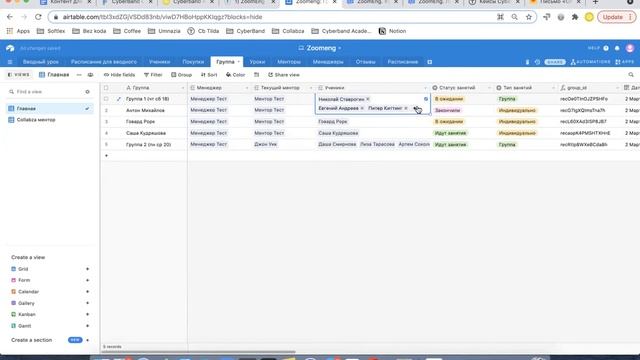Open Группа tab dropdown arrow
Screen dimensions: 640x360
pos(238,62)
